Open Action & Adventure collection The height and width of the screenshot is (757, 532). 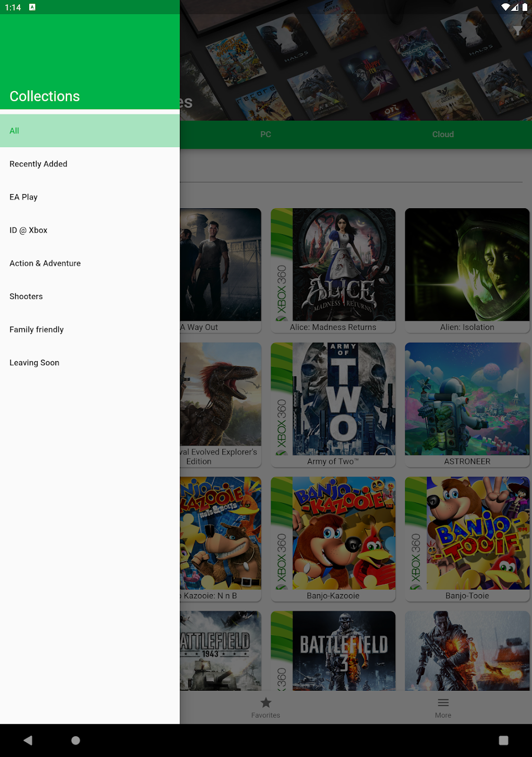(x=90, y=263)
